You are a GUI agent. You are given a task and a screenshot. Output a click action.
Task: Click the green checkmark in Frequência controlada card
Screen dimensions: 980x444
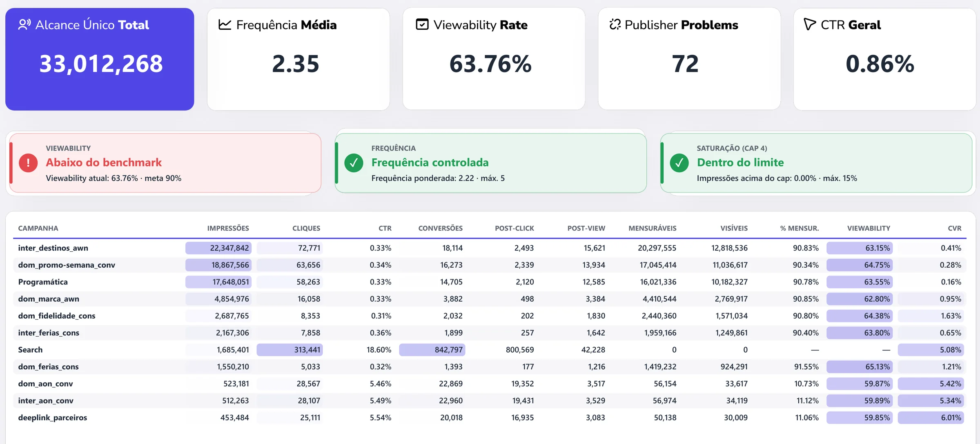pyautogui.click(x=354, y=163)
